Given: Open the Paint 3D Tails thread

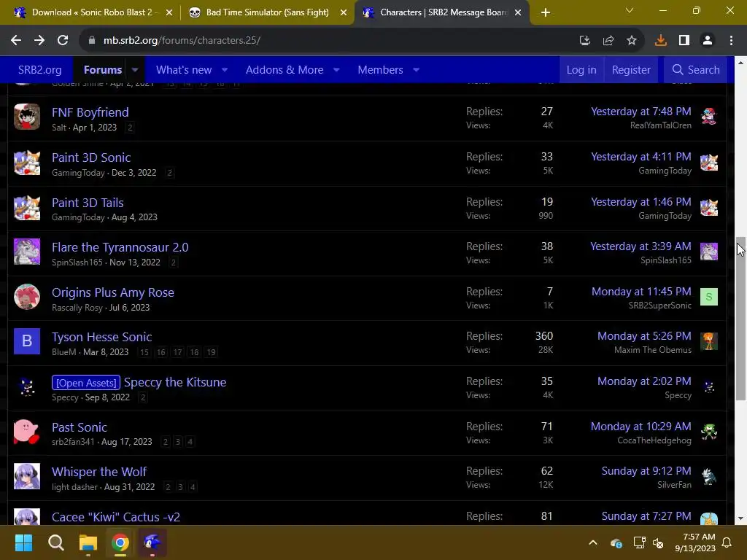Looking at the screenshot, I should [x=88, y=203].
